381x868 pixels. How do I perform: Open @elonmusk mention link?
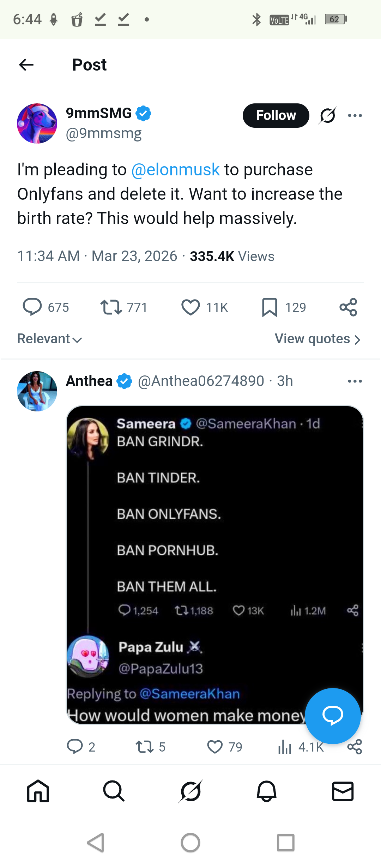[x=175, y=170]
